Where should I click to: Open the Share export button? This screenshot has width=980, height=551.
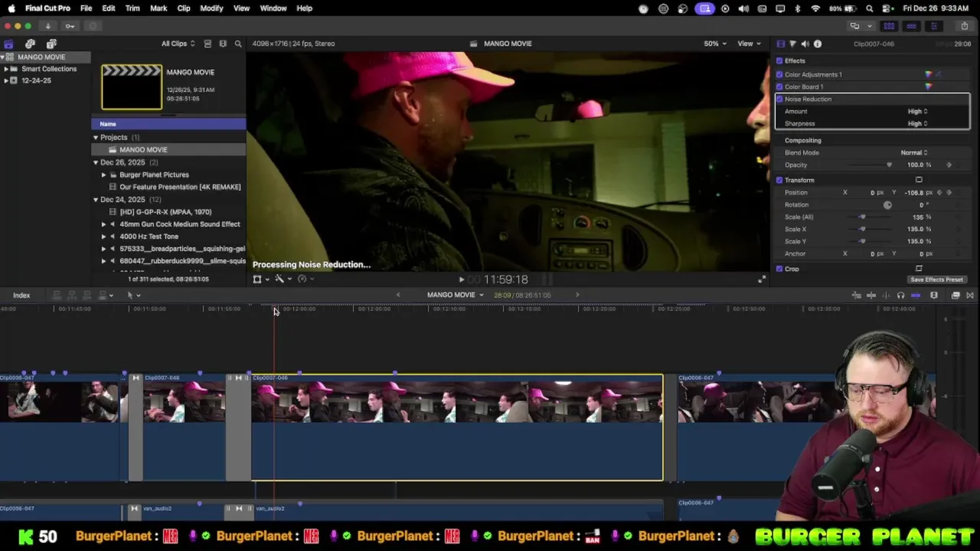pyautogui.click(x=965, y=26)
